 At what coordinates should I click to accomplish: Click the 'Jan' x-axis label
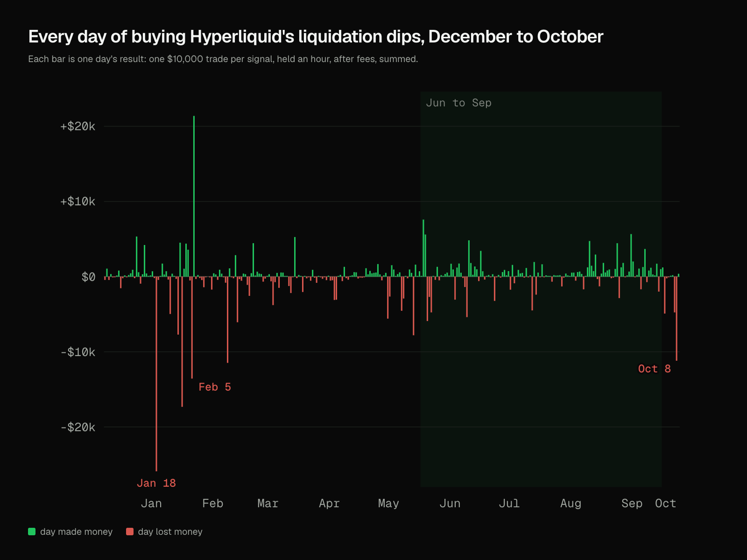point(151,504)
